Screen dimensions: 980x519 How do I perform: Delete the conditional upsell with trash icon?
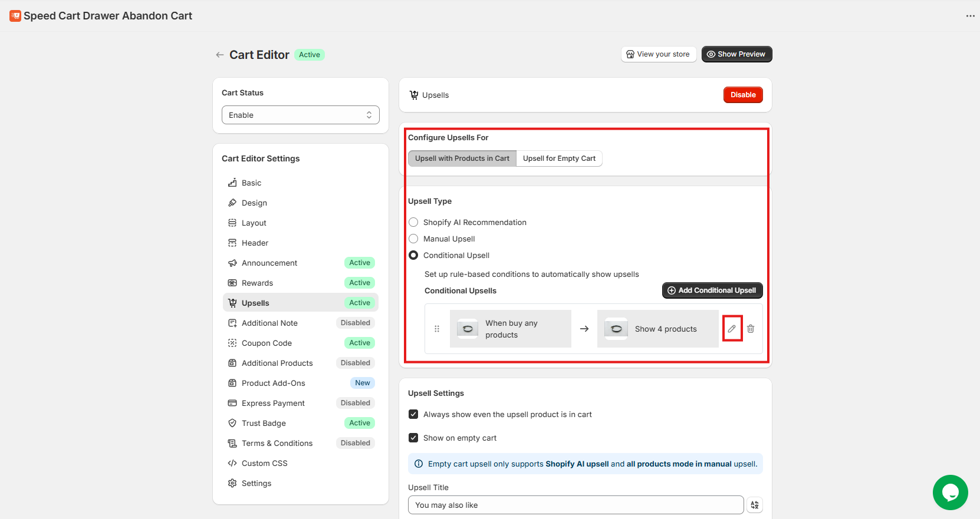pyautogui.click(x=751, y=329)
